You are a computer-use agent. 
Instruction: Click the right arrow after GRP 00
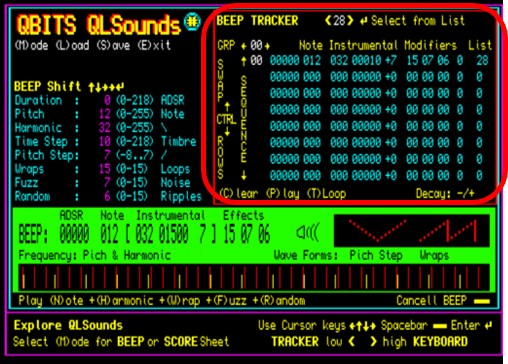(267, 46)
